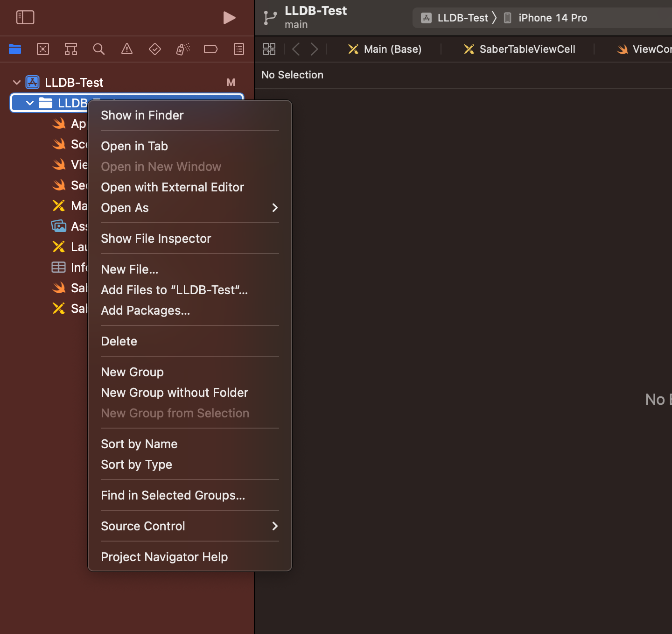
Task: Open the Project navigator
Action: 15,49
